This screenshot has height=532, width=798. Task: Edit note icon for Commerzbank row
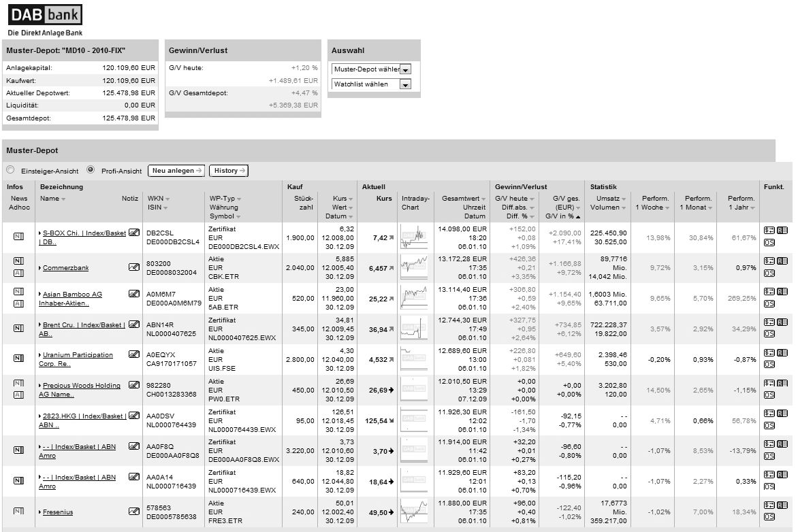coord(134,267)
